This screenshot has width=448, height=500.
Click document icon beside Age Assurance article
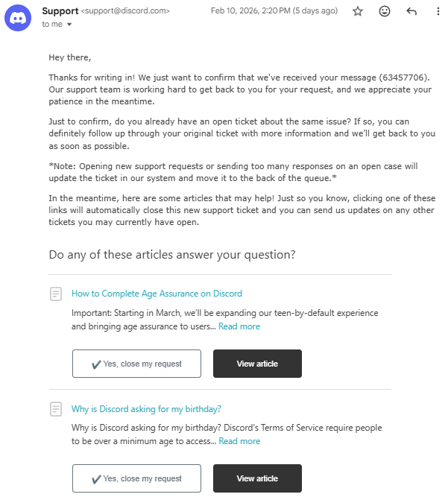(56, 294)
